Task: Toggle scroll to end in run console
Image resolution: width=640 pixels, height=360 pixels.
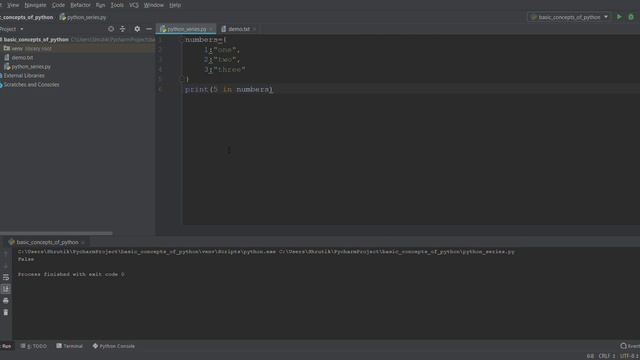Action: click(x=6, y=289)
